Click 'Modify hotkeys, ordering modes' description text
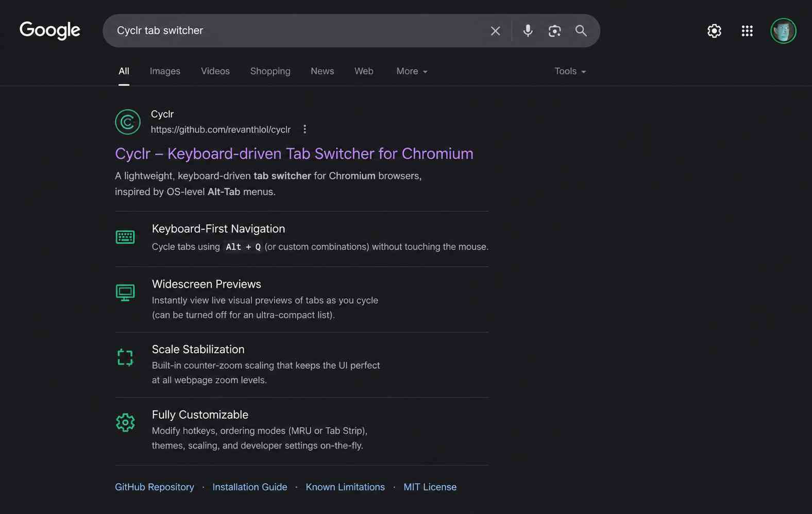The width and height of the screenshot is (812, 514). click(260, 438)
